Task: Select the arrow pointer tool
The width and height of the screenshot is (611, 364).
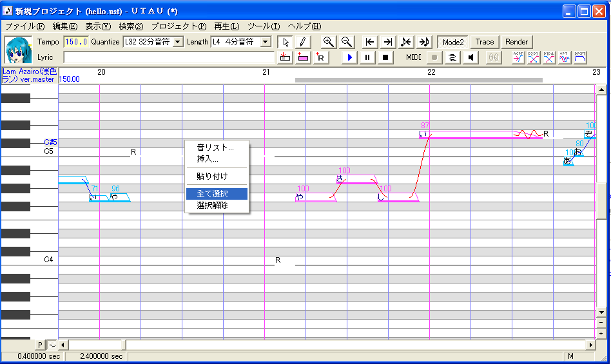Action: pyautogui.click(x=286, y=42)
